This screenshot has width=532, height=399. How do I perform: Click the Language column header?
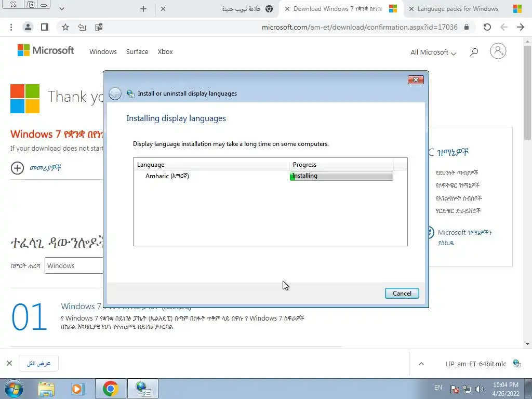tap(211, 165)
